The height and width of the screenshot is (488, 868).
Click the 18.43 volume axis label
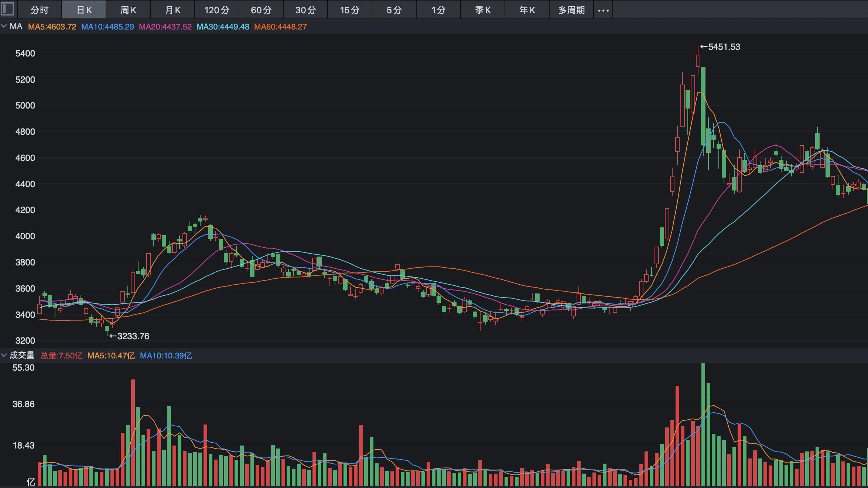click(23, 446)
